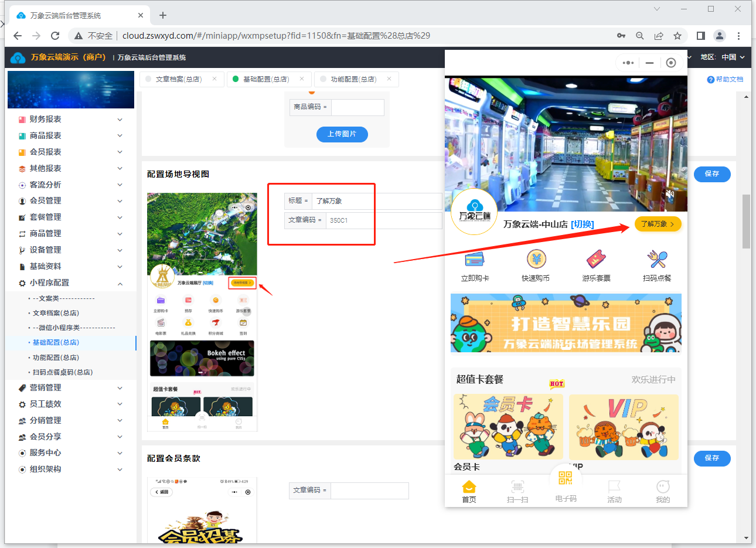Expand the 组织架构 sidebar menu
The width and height of the screenshot is (756, 548).
70,469
